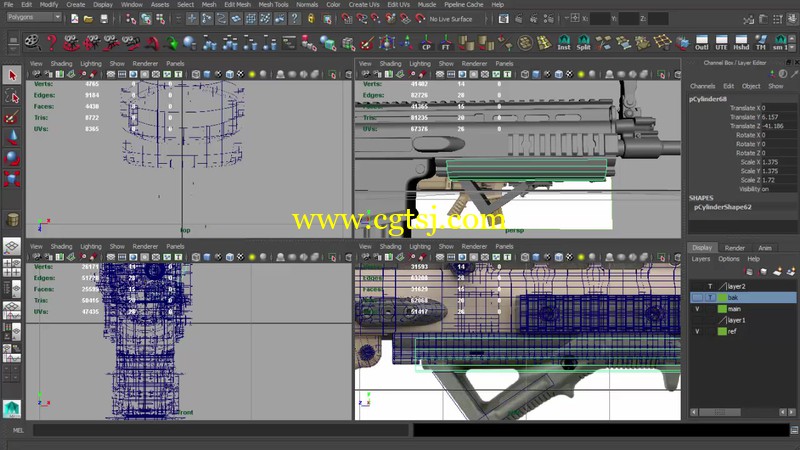Image resolution: width=800 pixels, height=450 pixels.
Task: Toggle the T display type of layer2
Action: coord(710,286)
